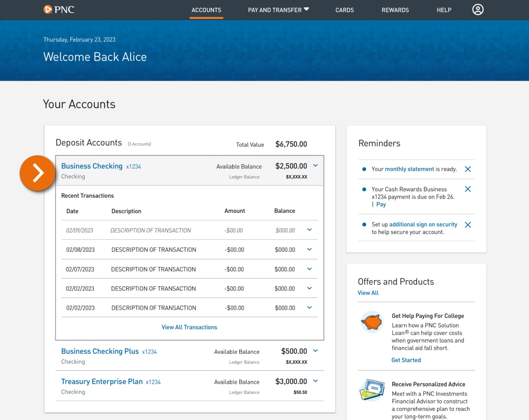Click the Personalized Advice money icon

[372, 390]
